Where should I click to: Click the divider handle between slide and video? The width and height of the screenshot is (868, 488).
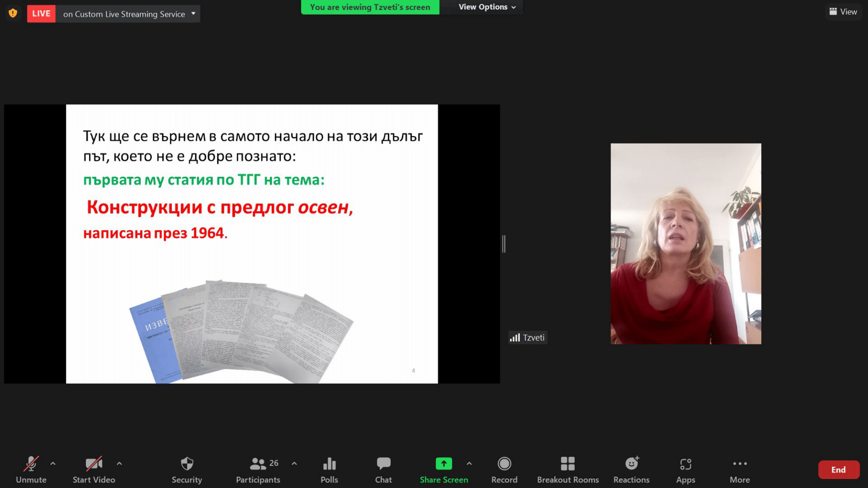pyautogui.click(x=503, y=244)
